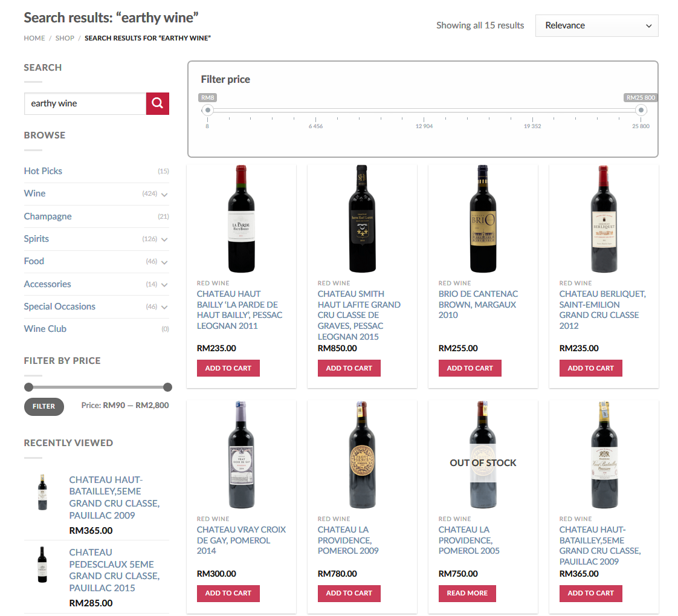Open the Hot Picks category
Screen dimensions: 678x616
(x=43, y=171)
